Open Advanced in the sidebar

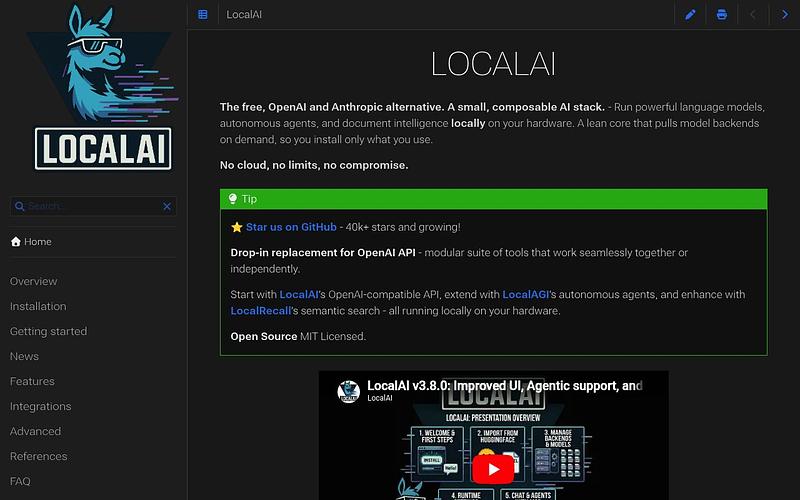coord(35,431)
